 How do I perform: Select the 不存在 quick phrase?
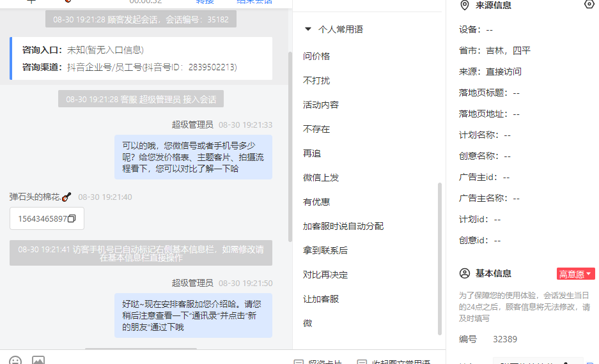[316, 130]
